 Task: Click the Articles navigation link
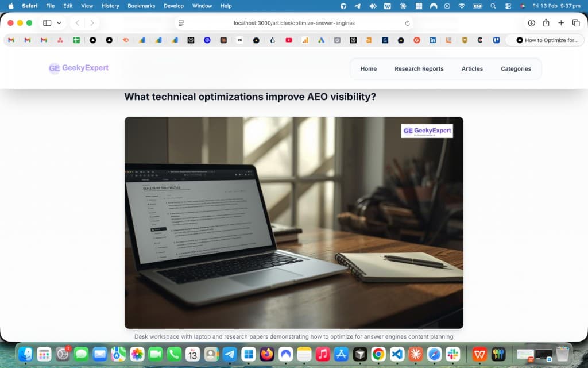tap(472, 68)
